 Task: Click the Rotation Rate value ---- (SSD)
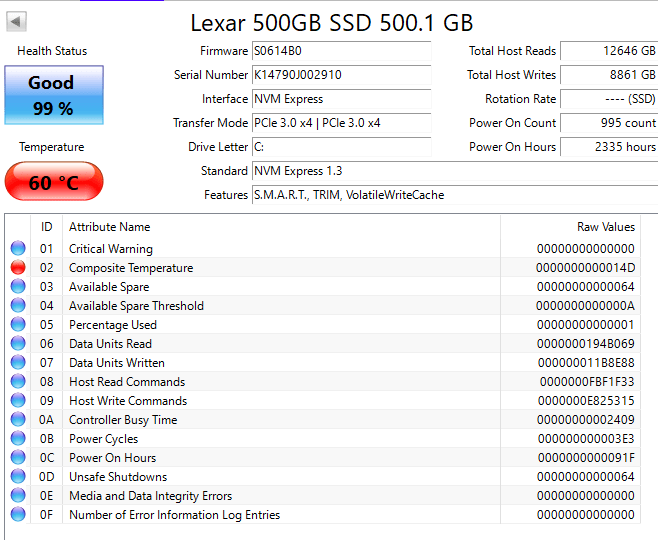609,99
